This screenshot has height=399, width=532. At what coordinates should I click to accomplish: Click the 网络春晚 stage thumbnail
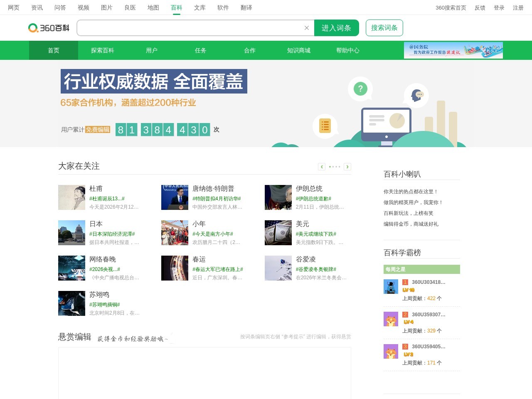point(71,268)
